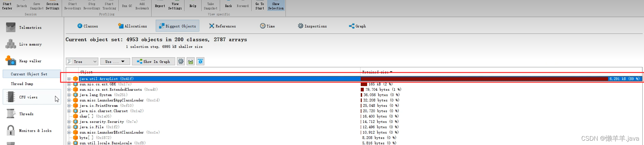
Task: Switch to the Time view tab
Action: pos(267,26)
